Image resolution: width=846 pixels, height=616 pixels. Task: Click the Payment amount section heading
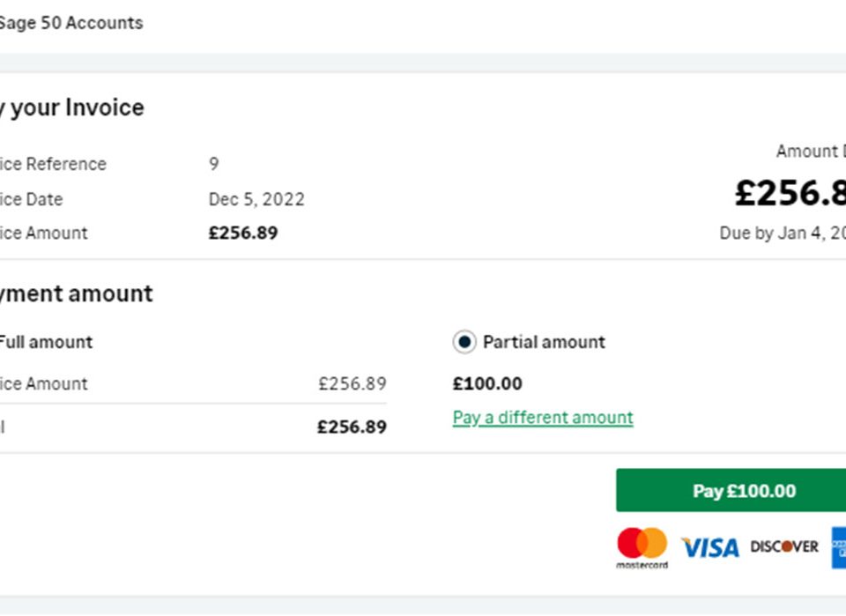point(76,294)
